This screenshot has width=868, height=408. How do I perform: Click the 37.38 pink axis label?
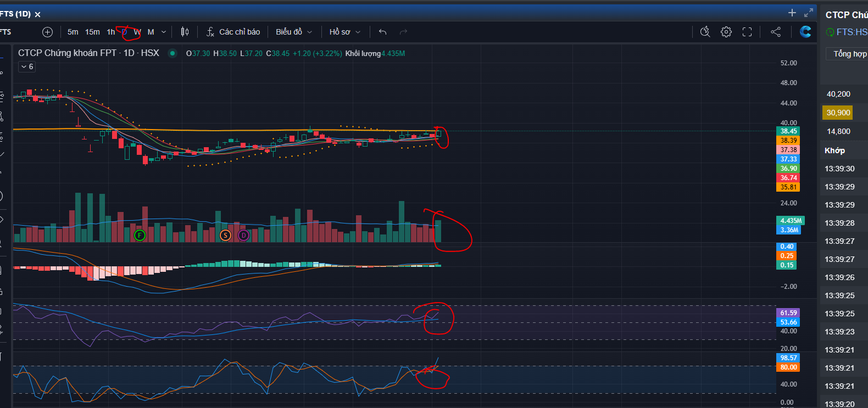coord(788,149)
